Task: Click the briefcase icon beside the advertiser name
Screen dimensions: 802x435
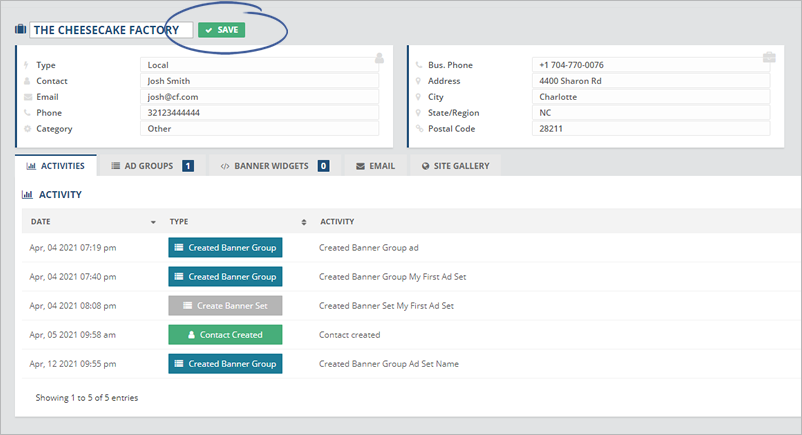Action: click(x=20, y=30)
